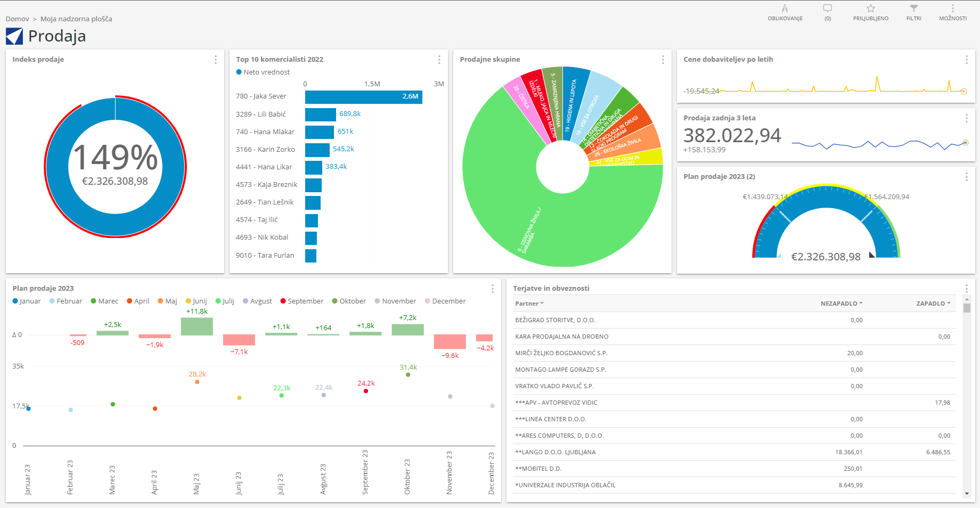This screenshot has height=508, width=980.
Task: Mark dashboard as Priljubljeno favorite
Action: 870,12
